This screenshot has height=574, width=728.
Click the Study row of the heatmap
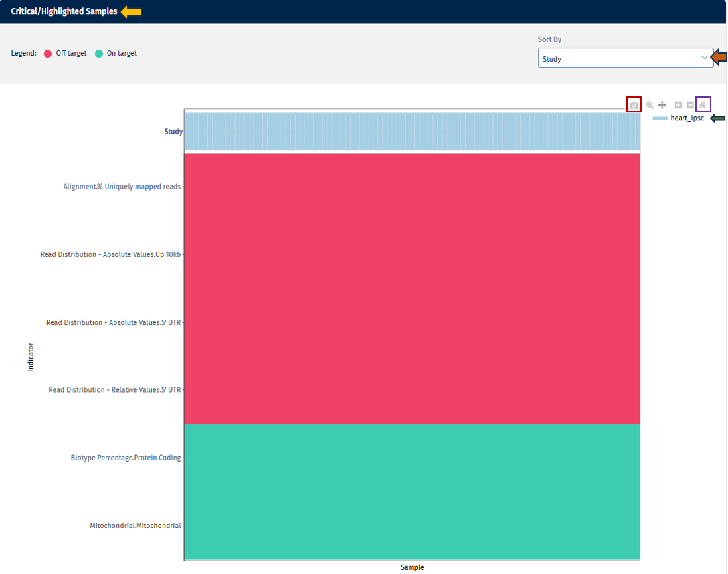(412, 131)
